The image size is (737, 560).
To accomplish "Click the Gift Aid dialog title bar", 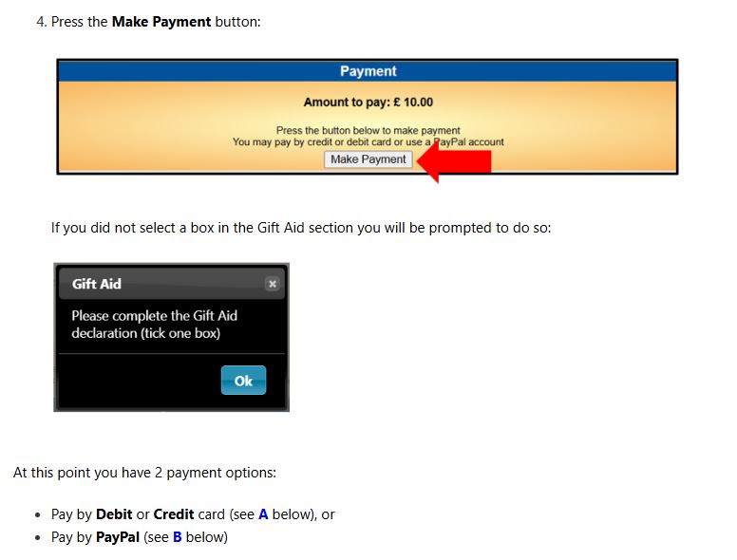I will pyautogui.click(x=172, y=284).
